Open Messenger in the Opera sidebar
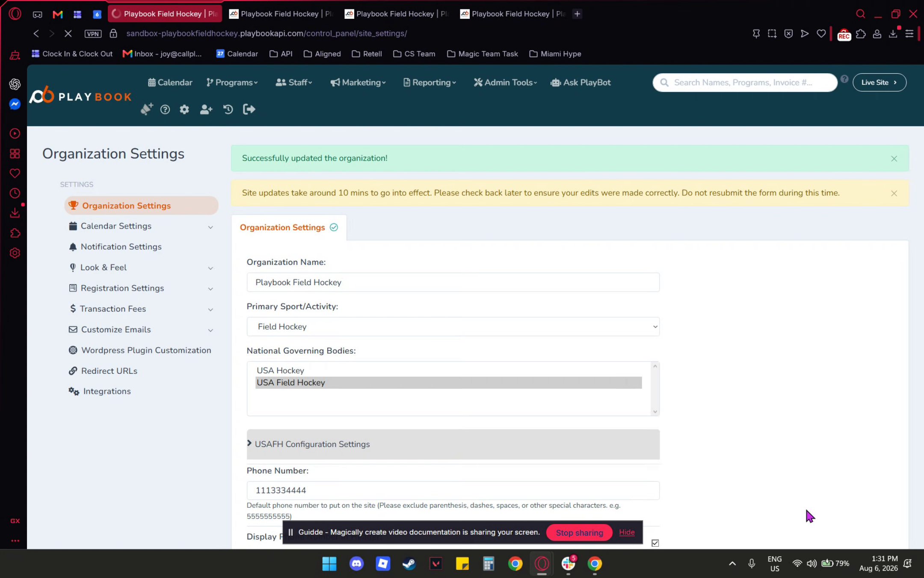The width and height of the screenshot is (924, 578). point(15,104)
